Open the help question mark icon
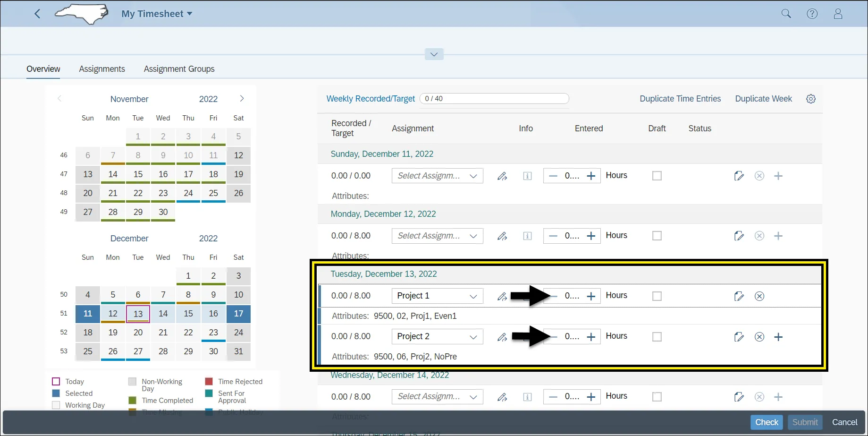The width and height of the screenshot is (868, 436). click(x=812, y=14)
